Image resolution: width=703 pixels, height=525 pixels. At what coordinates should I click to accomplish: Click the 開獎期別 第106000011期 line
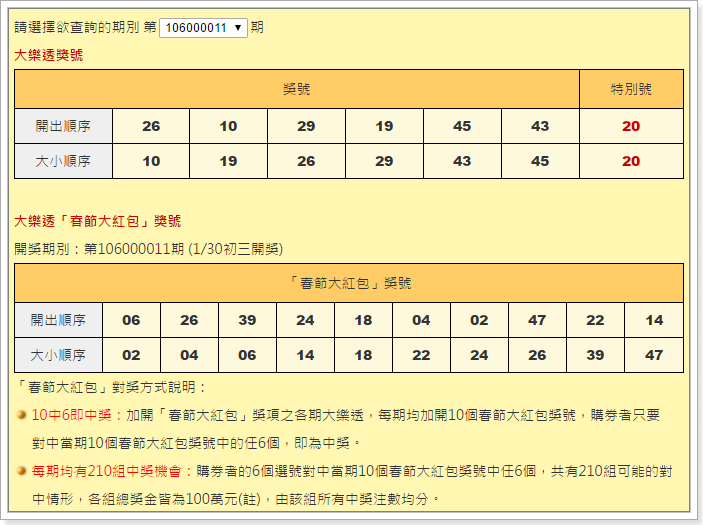pos(148,249)
